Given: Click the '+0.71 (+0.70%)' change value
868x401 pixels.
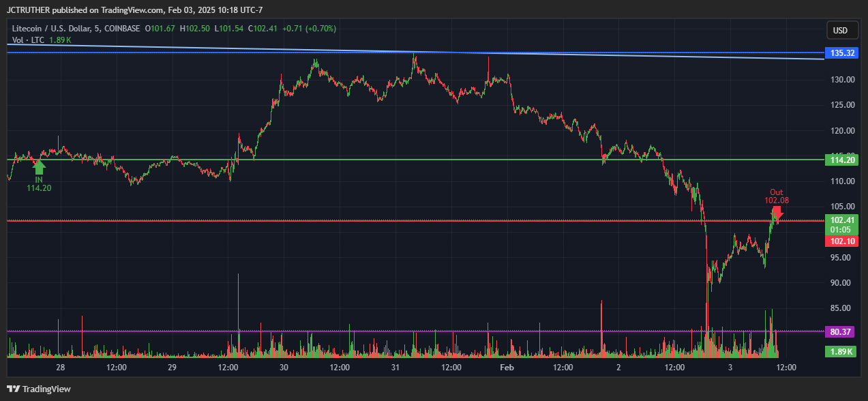Looking at the screenshot, I should tap(310, 29).
